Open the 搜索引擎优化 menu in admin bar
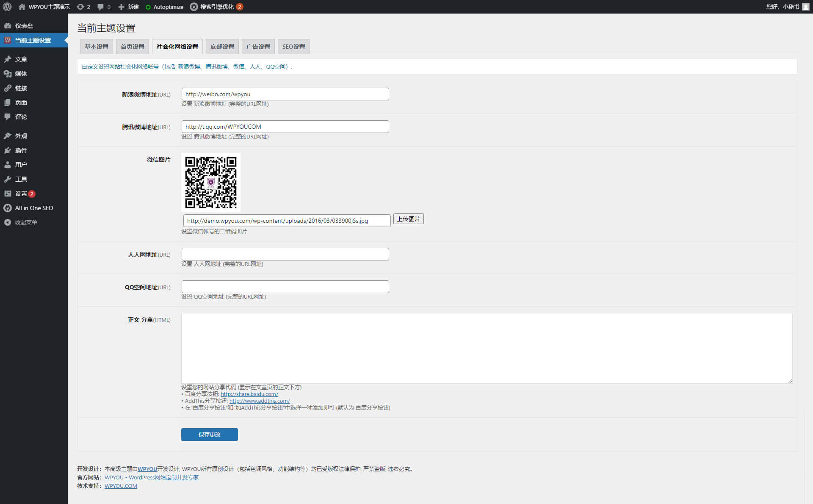Screen dimensions: 813x504 (217, 7)
